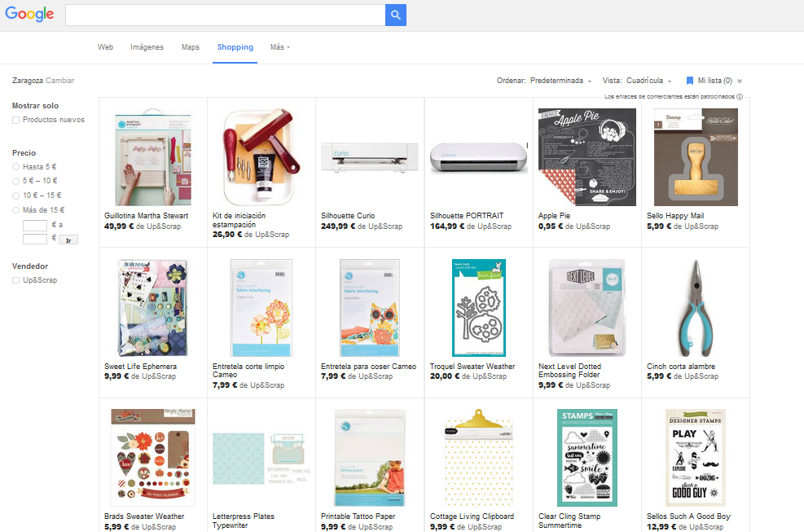Image resolution: width=804 pixels, height=532 pixels.
Task: Open the Silhouette PORTRAIT product link
Action: [467, 216]
